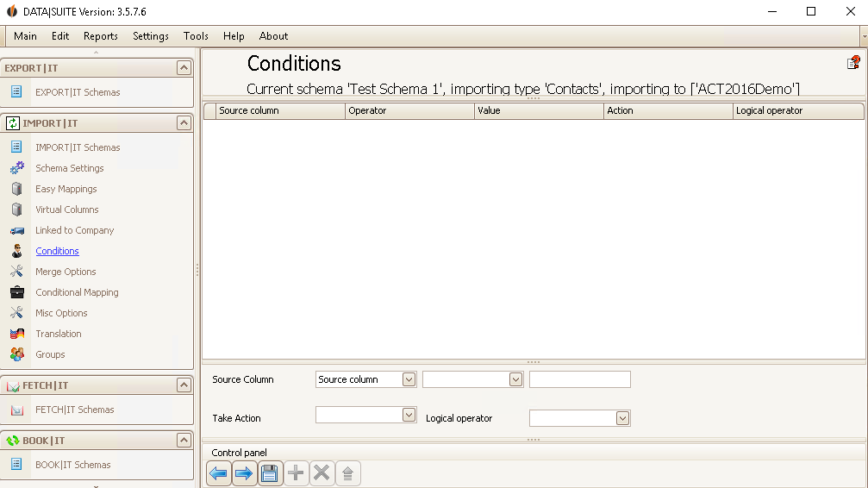Viewport: 868px width, 488px height.
Task: Open the Settings menu
Action: pyautogui.click(x=151, y=36)
